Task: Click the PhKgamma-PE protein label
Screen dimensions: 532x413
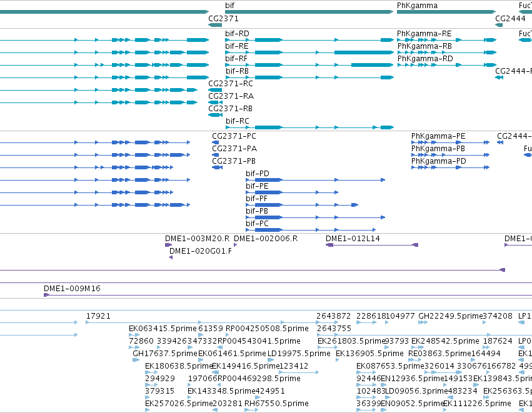Action: [438, 136]
